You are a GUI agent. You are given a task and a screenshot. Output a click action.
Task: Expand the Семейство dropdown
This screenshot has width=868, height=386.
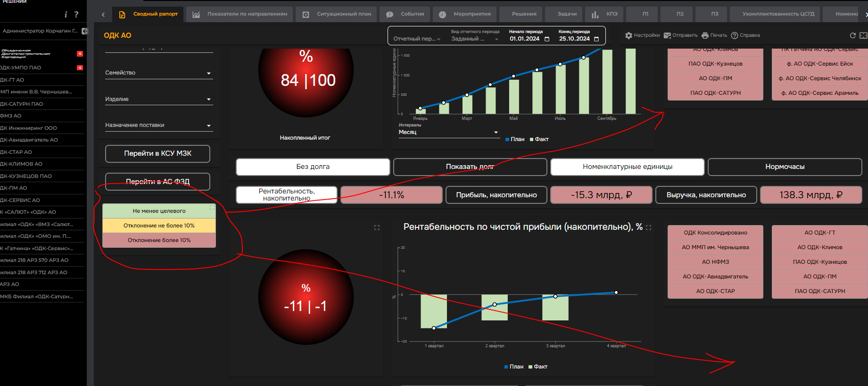tap(208, 73)
